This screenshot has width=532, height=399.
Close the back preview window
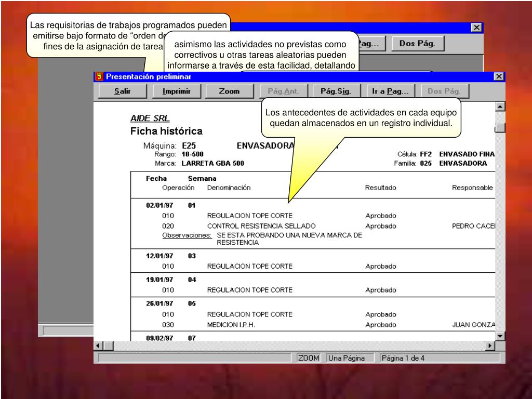tap(477, 28)
